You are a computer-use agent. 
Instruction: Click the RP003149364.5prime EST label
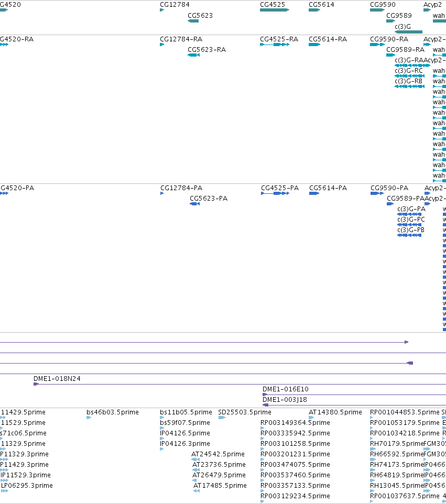(295, 422)
